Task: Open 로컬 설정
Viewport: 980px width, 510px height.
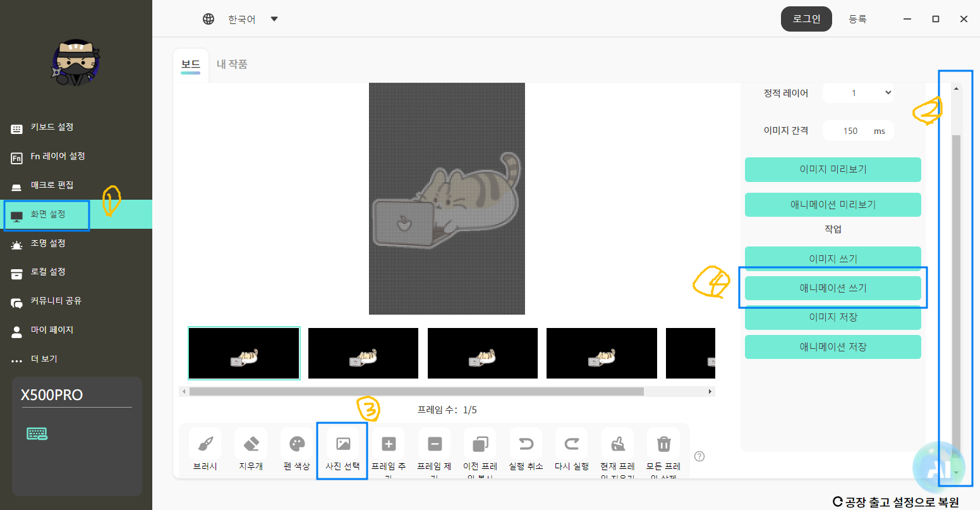Action: point(76,272)
